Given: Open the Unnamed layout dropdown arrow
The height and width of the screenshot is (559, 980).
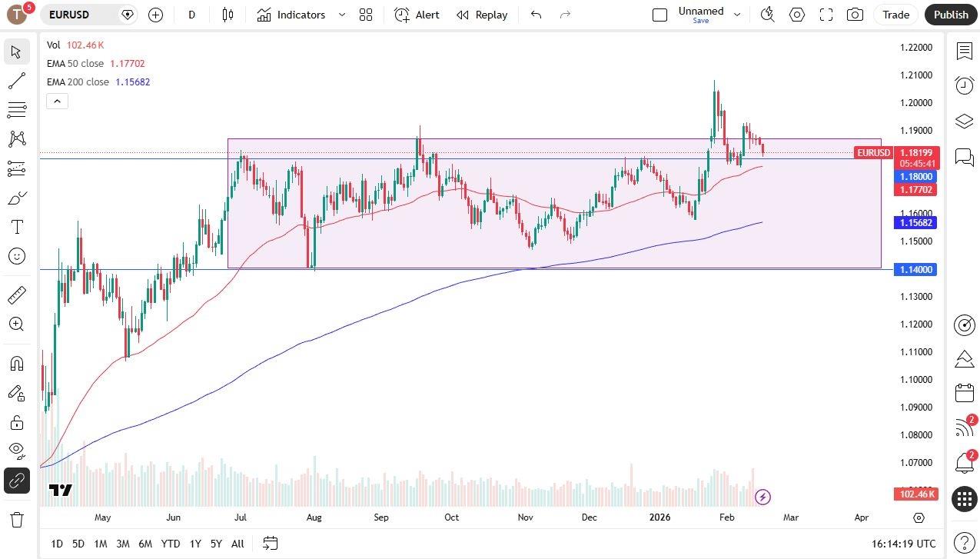Looking at the screenshot, I should (737, 15).
